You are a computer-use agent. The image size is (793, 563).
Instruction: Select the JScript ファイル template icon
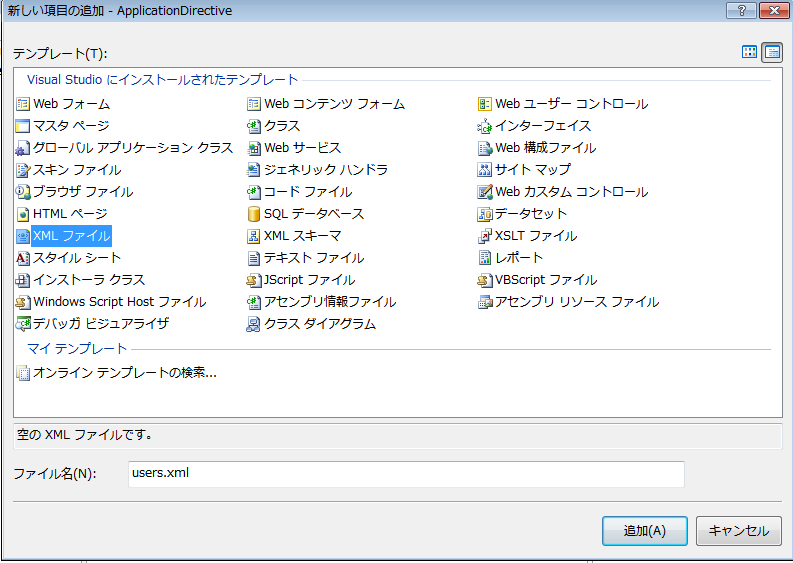click(253, 280)
